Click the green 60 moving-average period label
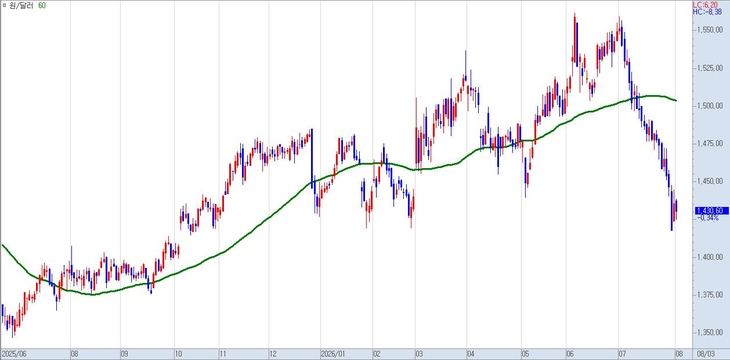730x360 pixels. (x=42, y=5)
